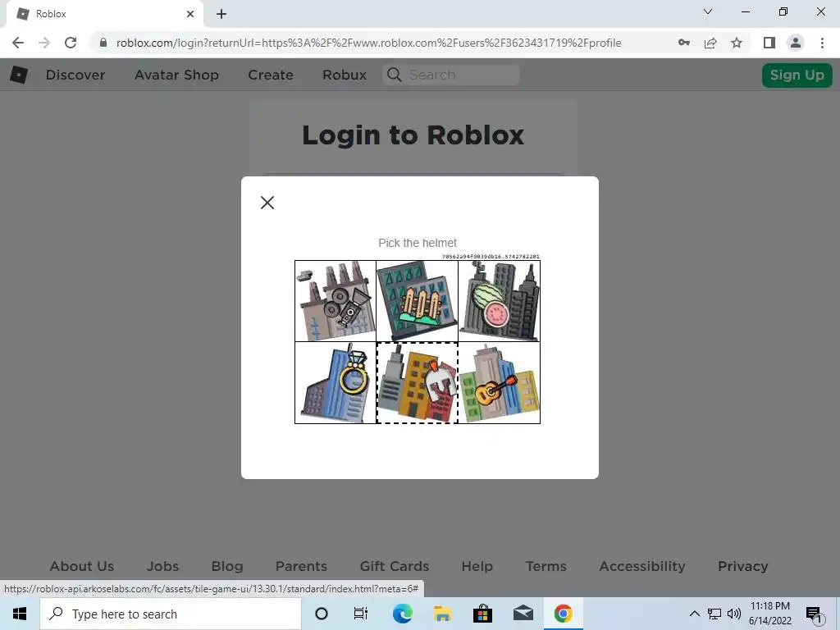Viewport: 840px width, 630px height.
Task: Reload the current page
Action: [71, 43]
